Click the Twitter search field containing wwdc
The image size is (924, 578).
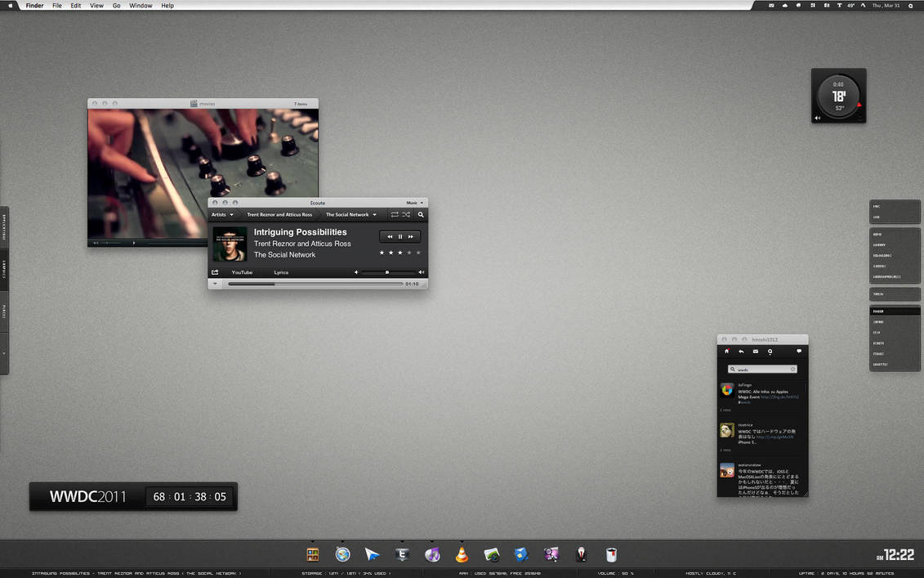click(762, 370)
